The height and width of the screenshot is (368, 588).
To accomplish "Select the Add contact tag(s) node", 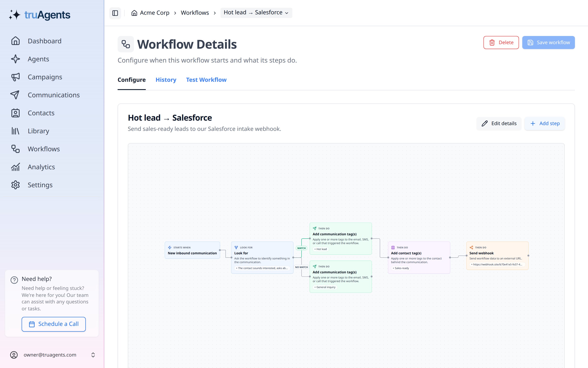I will tap(419, 258).
